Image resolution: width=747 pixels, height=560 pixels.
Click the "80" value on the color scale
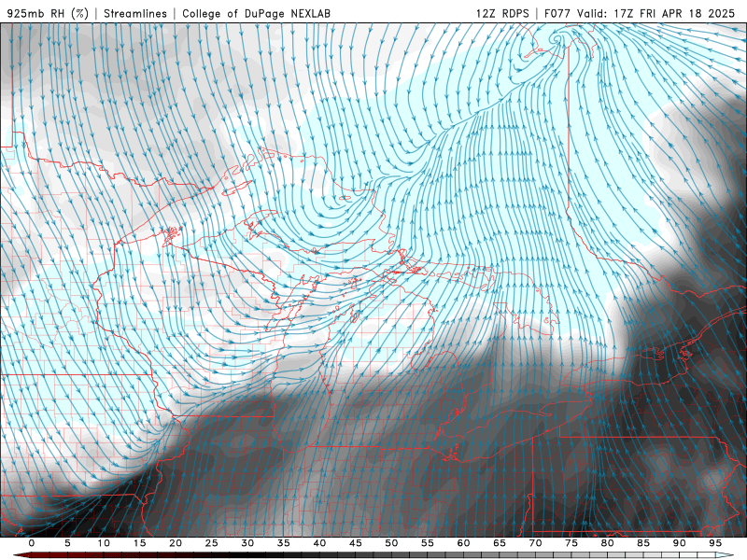[x=608, y=543]
